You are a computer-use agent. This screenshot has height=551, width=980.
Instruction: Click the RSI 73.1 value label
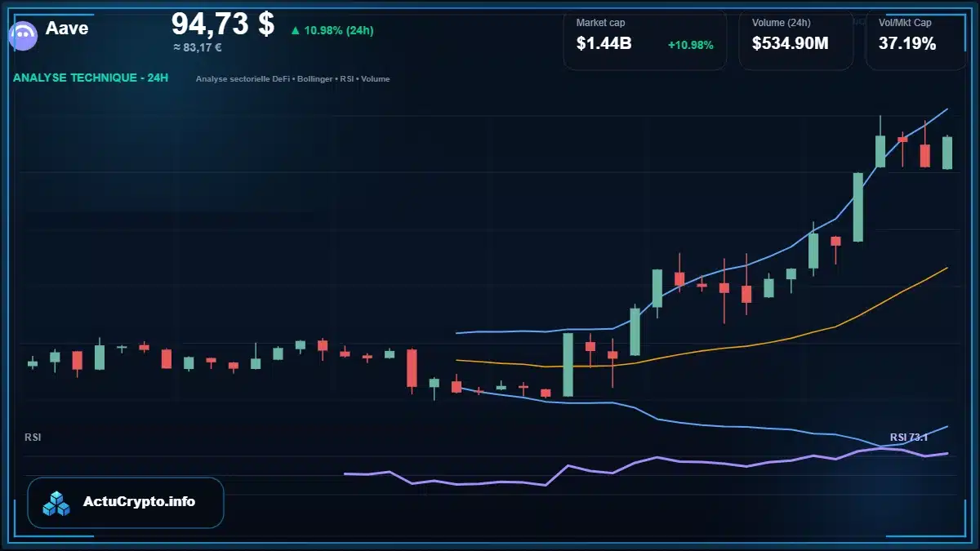(909, 438)
